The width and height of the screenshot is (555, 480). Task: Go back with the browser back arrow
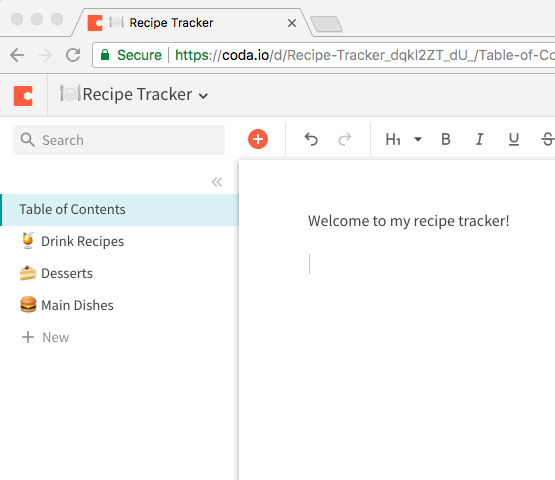pyautogui.click(x=17, y=55)
